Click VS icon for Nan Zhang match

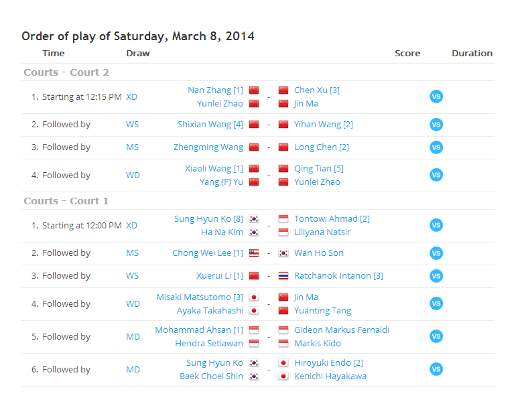(436, 97)
